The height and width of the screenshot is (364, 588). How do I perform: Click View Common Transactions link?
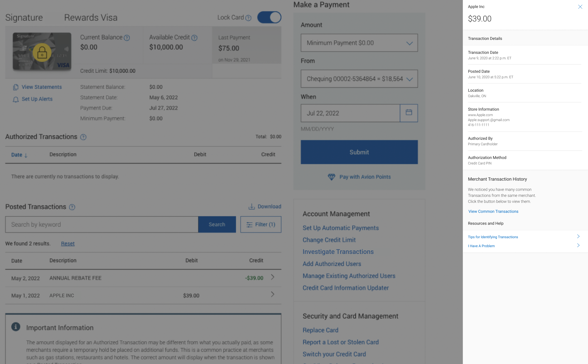(x=493, y=211)
